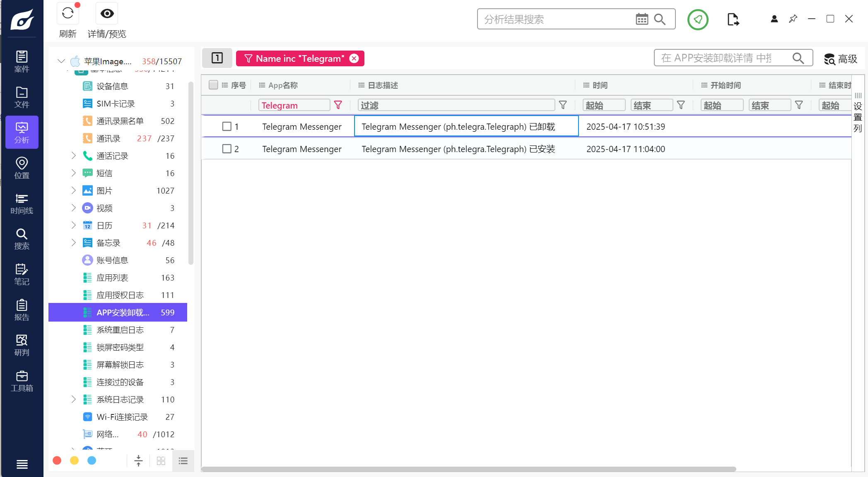
Task: Click the red color tag dot
Action: pyautogui.click(x=57, y=461)
